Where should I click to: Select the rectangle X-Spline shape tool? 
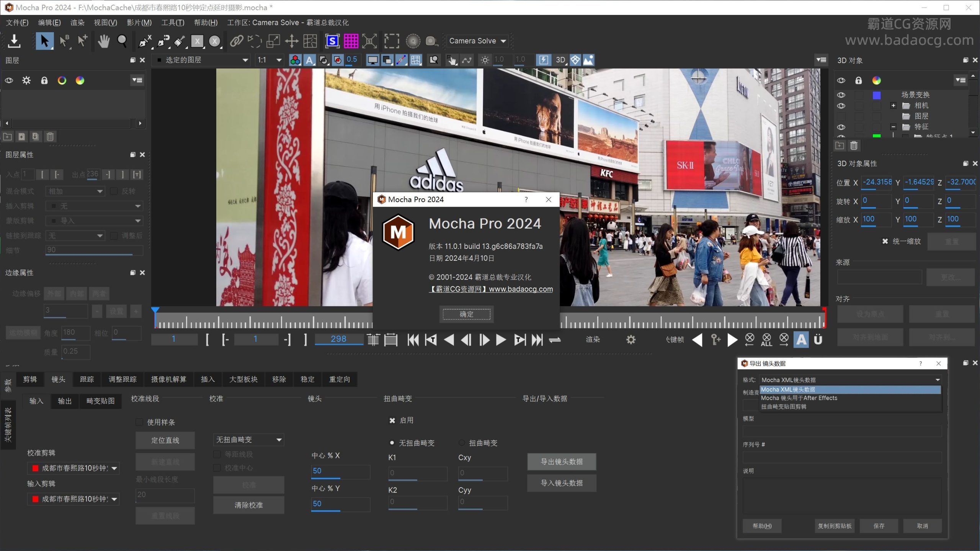click(x=197, y=41)
